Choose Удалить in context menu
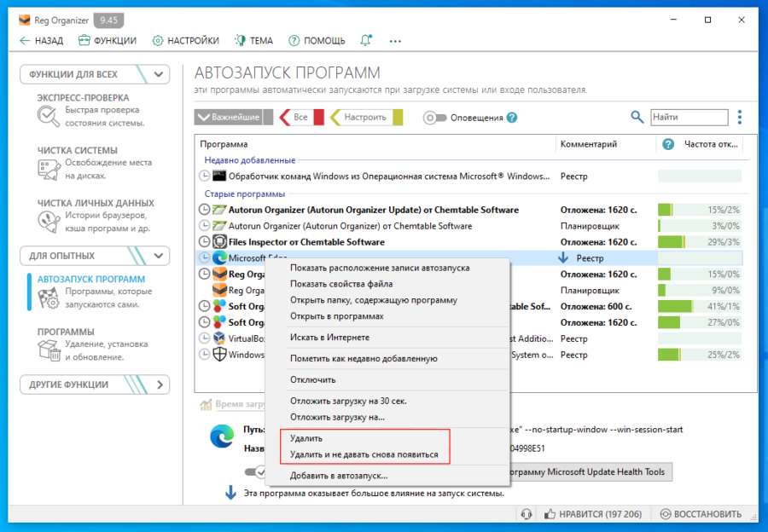This screenshot has width=768, height=532. pyautogui.click(x=306, y=438)
